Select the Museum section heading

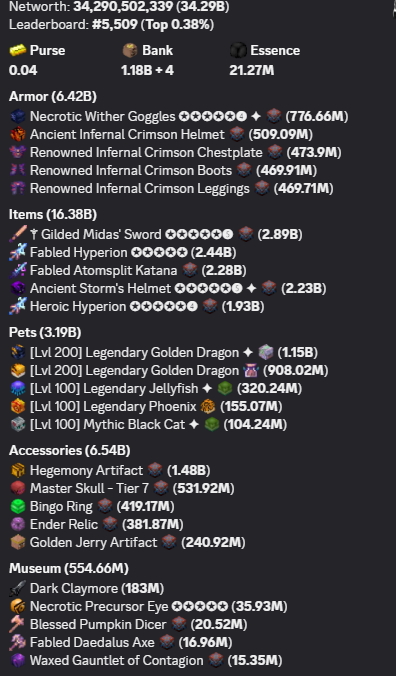(69, 569)
